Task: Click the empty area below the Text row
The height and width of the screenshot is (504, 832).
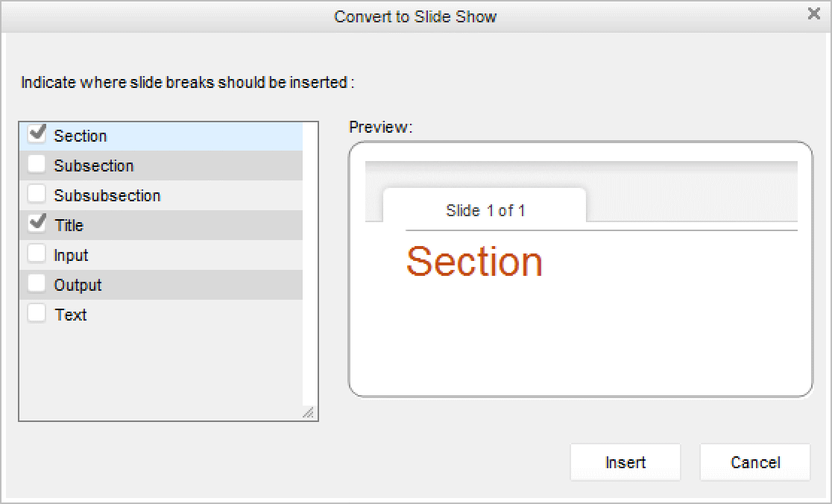Action: coord(160,369)
